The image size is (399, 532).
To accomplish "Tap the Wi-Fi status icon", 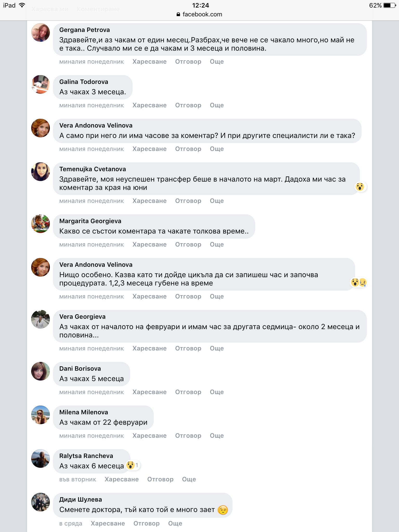I will pos(22,5).
